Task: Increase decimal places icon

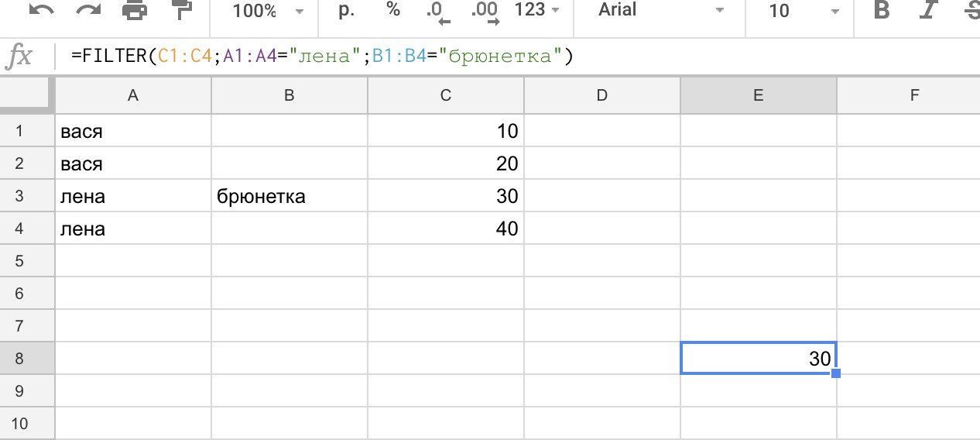Action: 485,11
